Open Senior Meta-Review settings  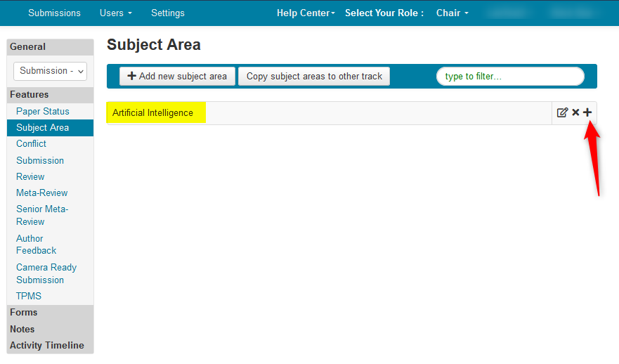tap(42, 215)
